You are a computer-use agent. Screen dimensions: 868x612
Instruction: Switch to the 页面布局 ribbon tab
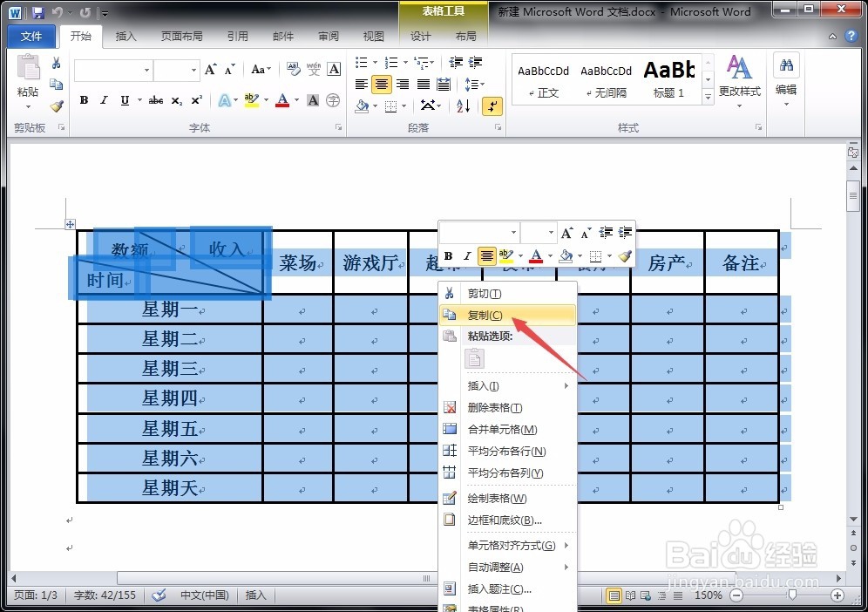tap(180, 37)
